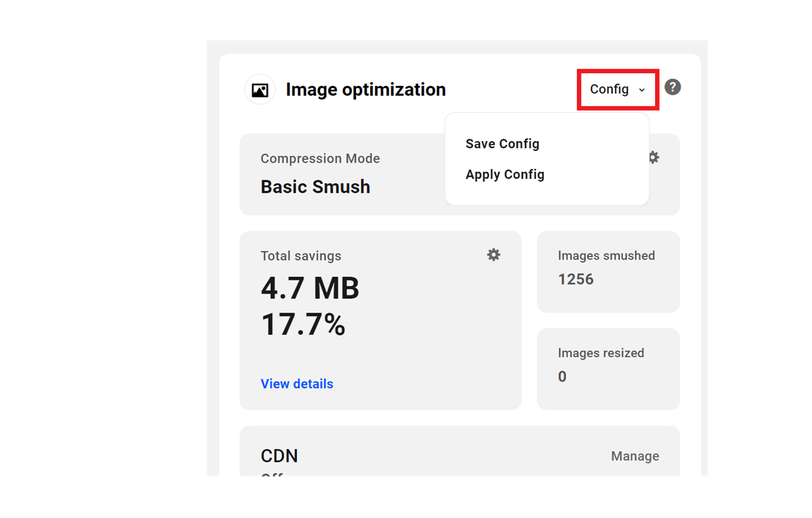Click the 1256 images smushed count
Image resolution: width=812 pixels, height=518 pixels.
(x=576, y=280)
